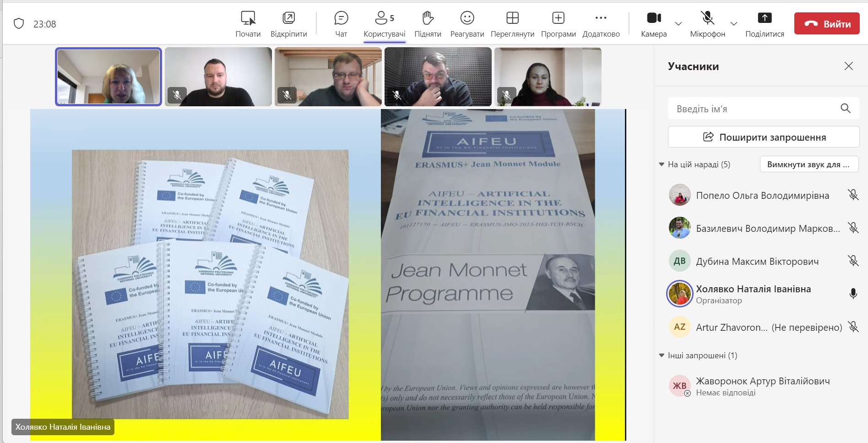This screenshot has width=868, height=443.
Task: Collapse the 'На цій нараді (5)' section
Action: pyautogui.click(x=662, y=164)
